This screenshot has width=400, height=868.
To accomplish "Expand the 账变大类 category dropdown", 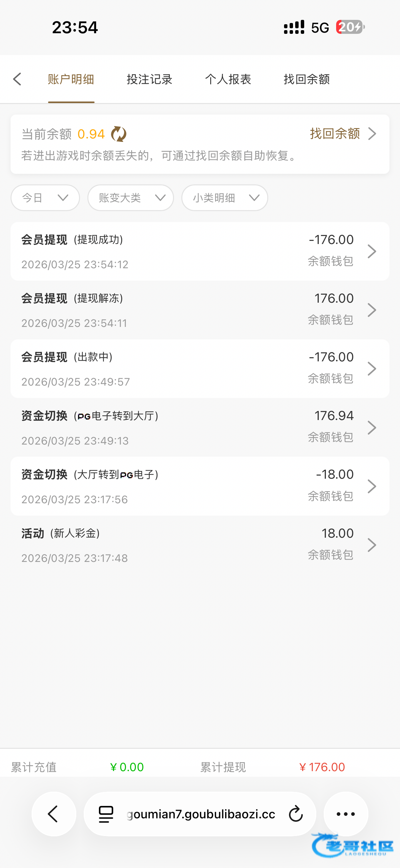I will click(131, 198).
